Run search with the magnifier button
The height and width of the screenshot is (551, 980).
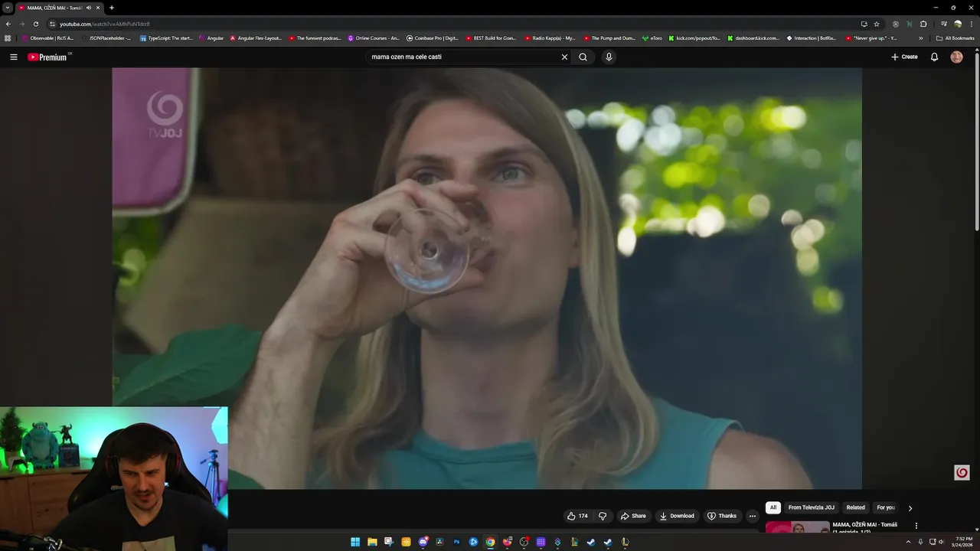[x=583, y=57]
